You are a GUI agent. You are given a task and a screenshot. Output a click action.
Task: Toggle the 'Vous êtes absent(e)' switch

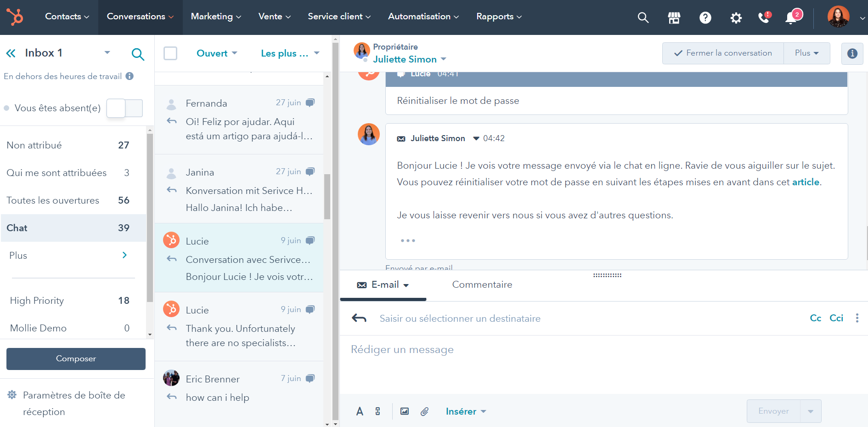point(124,108)
